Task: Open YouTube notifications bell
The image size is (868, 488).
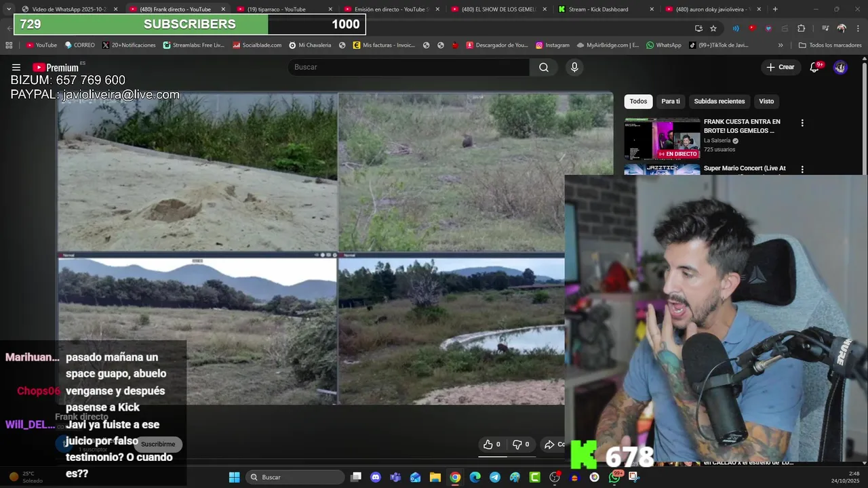Action: tap(815, 67)
